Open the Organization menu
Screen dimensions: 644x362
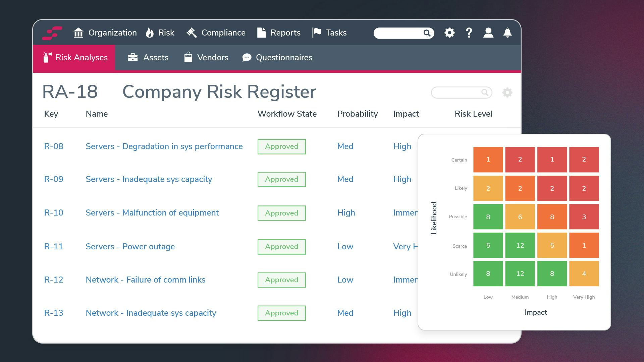(105, 33)
